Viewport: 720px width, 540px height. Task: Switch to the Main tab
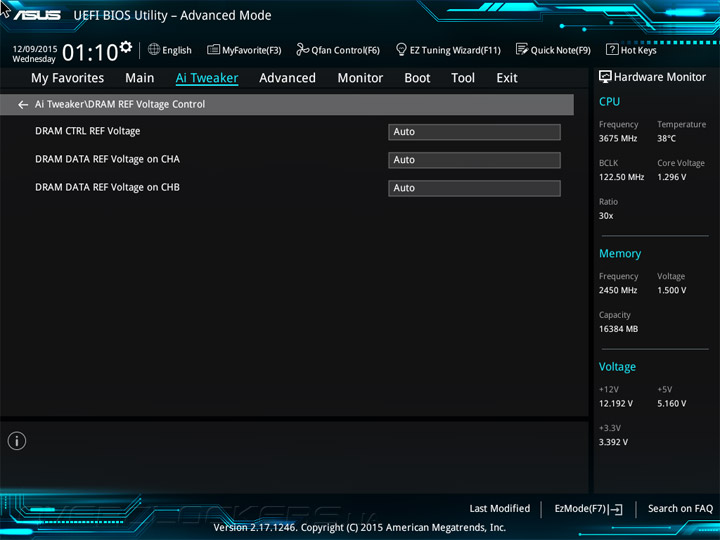[140, 78]
